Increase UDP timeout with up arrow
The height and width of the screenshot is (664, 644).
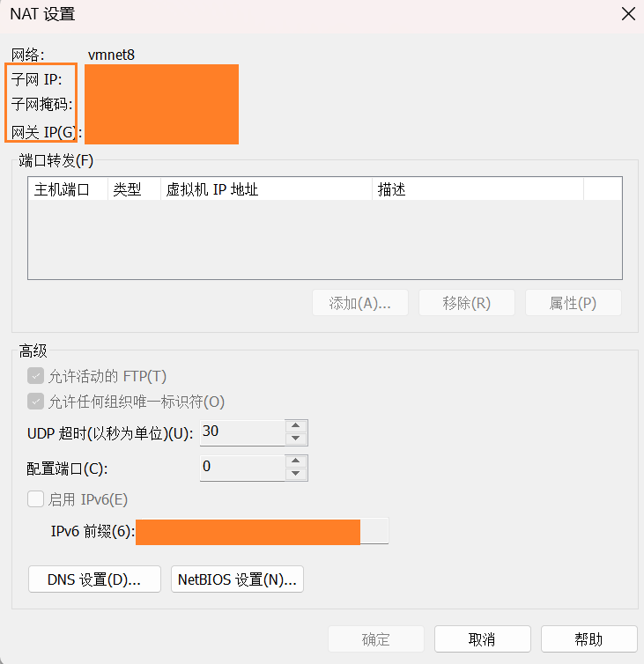(296, 426)
